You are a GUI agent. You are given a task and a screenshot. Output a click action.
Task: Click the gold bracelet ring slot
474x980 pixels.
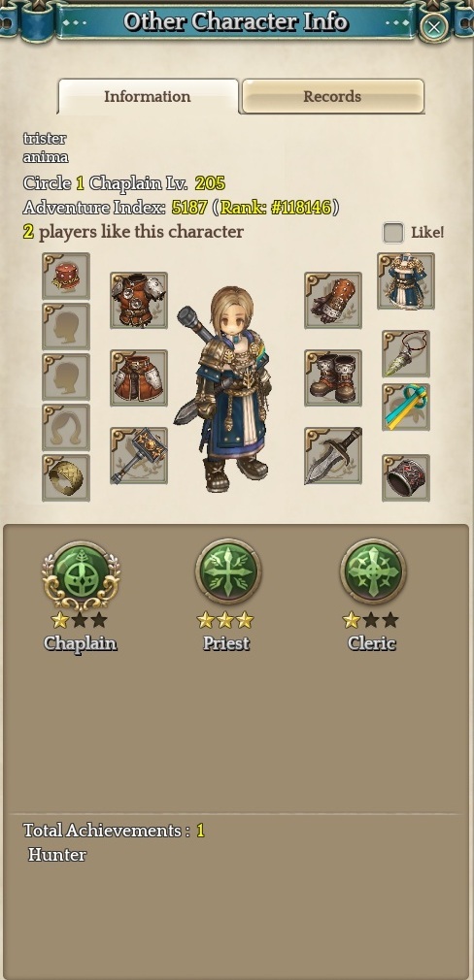coord(66,477)
